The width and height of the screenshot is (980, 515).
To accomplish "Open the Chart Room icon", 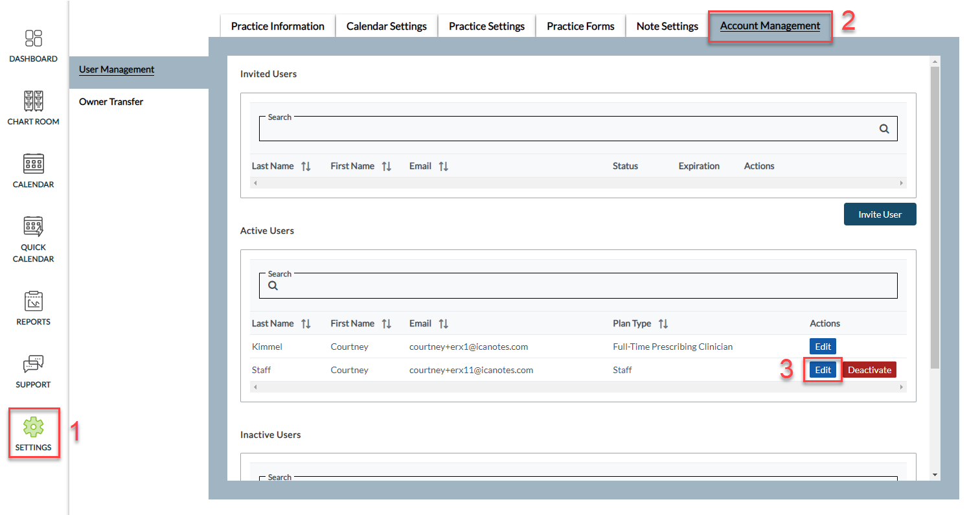I will point(34,102).
